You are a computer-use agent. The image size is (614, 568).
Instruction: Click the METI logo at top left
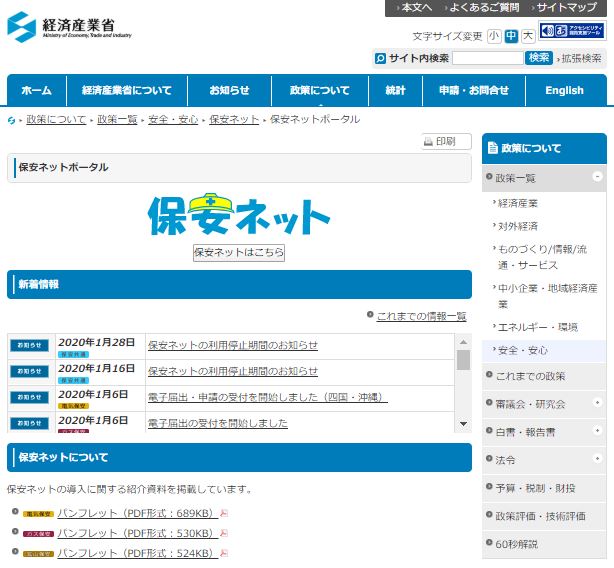click(x=69, y=27)
